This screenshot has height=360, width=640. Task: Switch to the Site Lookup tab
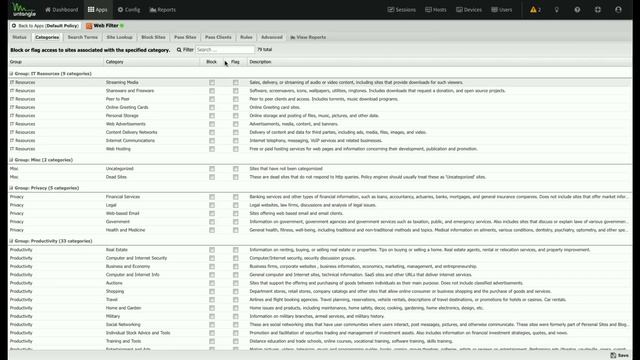(119, 37)
